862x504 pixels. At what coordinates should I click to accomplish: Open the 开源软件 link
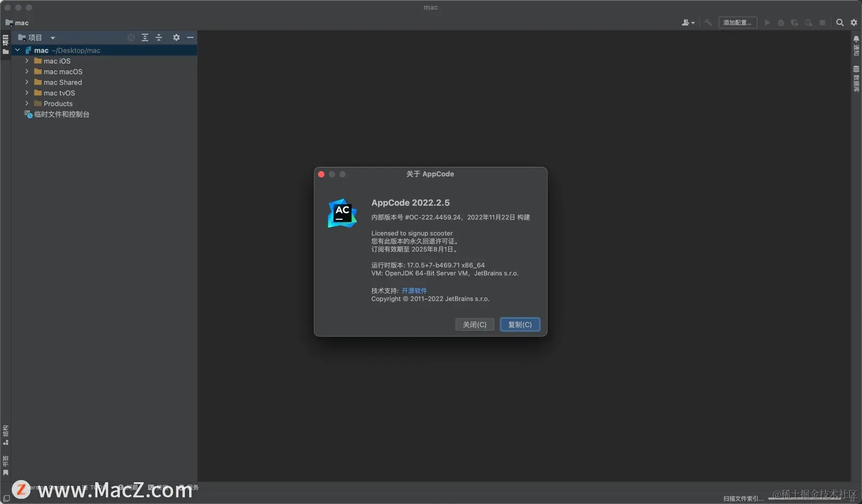(x=414, y=291)
